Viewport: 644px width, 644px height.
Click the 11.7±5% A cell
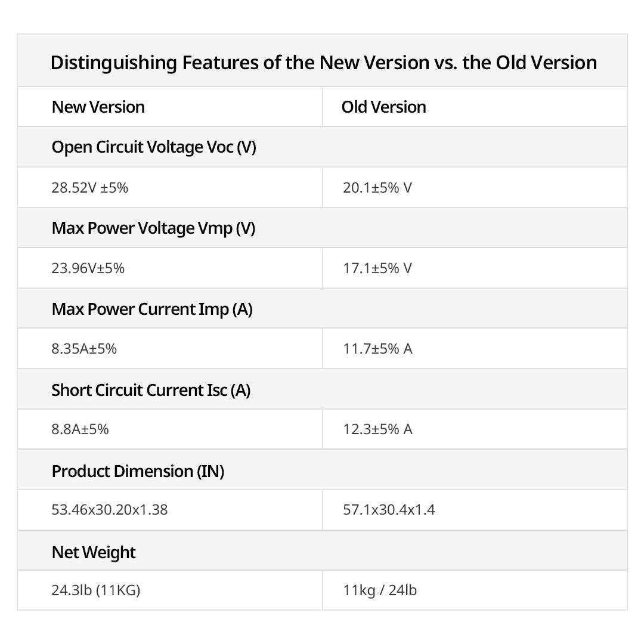[377, 349]
